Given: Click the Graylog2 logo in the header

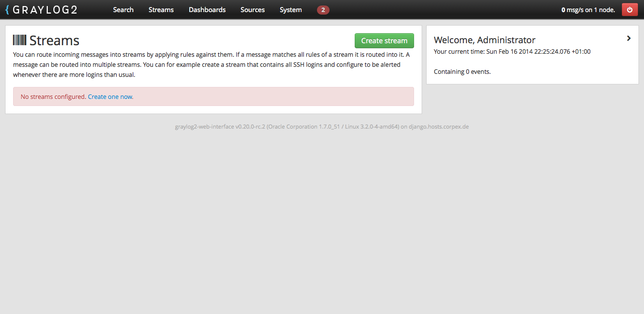Looking at the screenshot, I should (x=41, y=10).
